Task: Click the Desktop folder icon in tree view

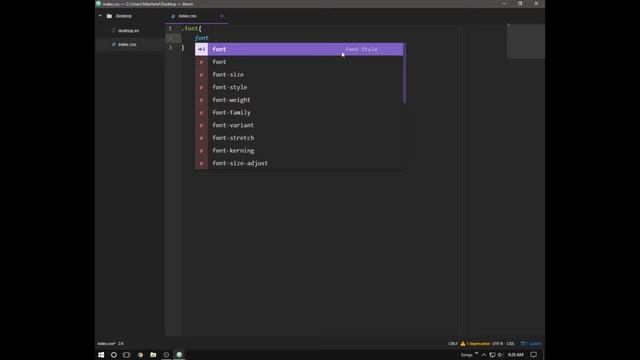Action: click(x=109, y=16)
